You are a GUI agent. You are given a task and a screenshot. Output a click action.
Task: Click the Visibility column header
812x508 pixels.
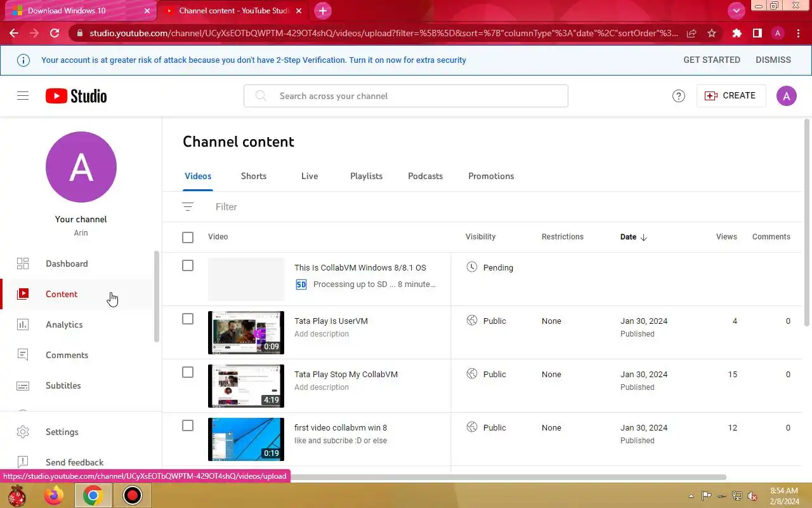pos(480,237)
